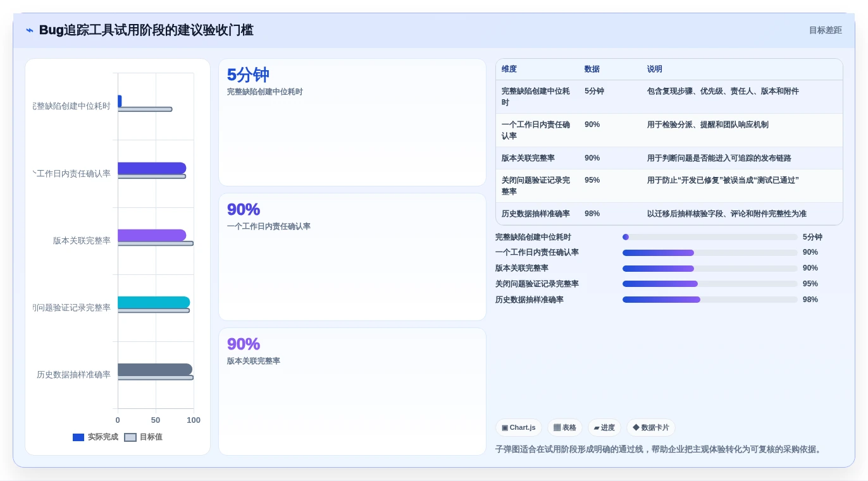Click the page title Bug追踪工具试用阶段的建议验收门槛
This screenshot has height=481, width=868.
coord(146,30)
